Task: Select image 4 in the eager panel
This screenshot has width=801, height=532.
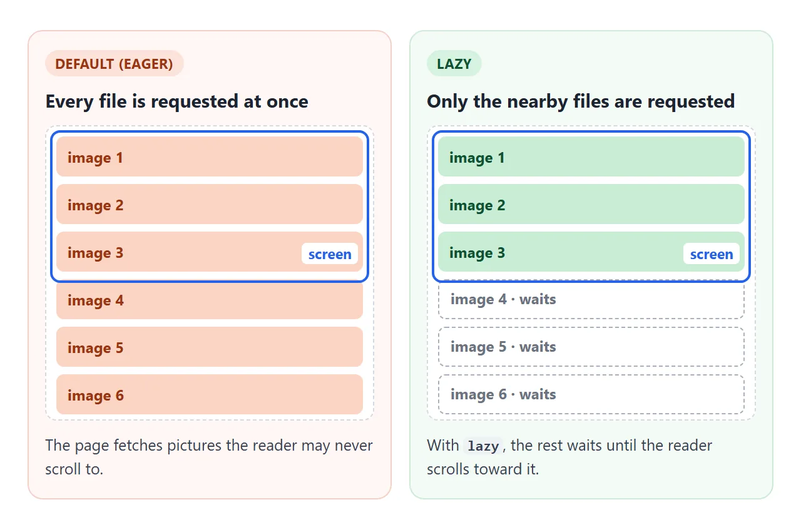Action: [x=210, y=300]
